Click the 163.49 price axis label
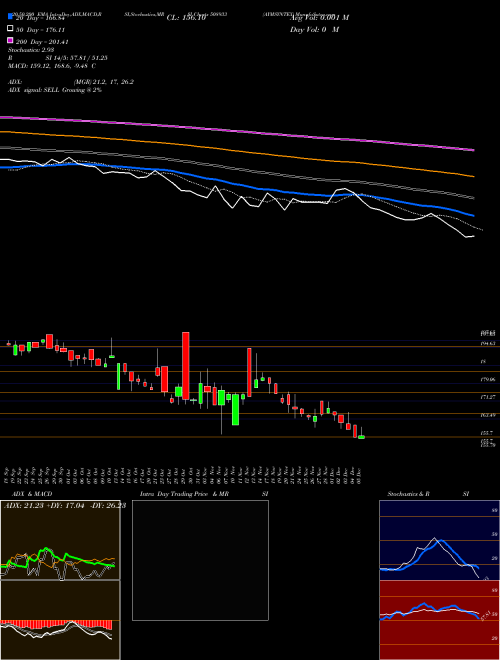Screen dimensions: 500x660 [x=488, y=415]
